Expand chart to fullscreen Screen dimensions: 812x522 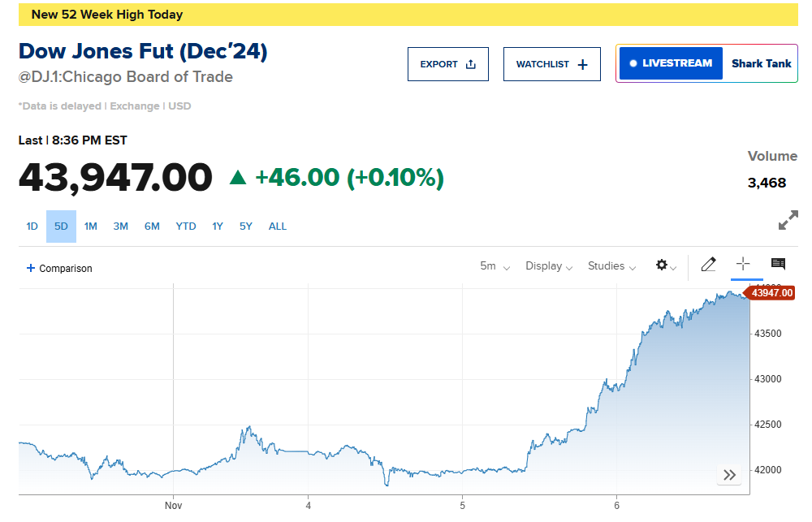(788, 220)
